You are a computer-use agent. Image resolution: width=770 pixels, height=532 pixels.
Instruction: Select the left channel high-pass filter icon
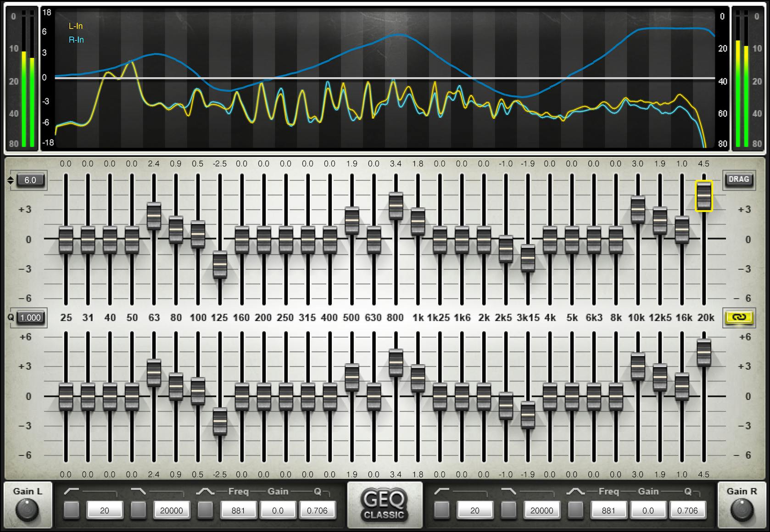click(70, 491)
